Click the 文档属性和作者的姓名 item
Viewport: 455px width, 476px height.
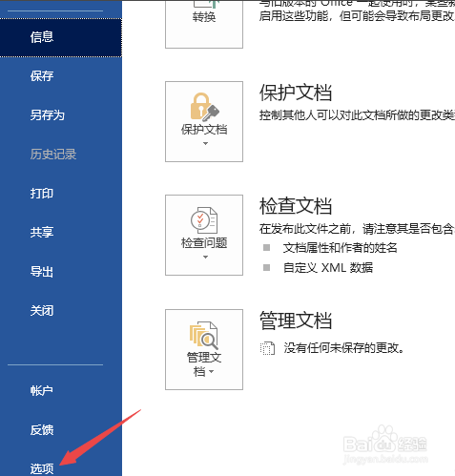[341, 248]
